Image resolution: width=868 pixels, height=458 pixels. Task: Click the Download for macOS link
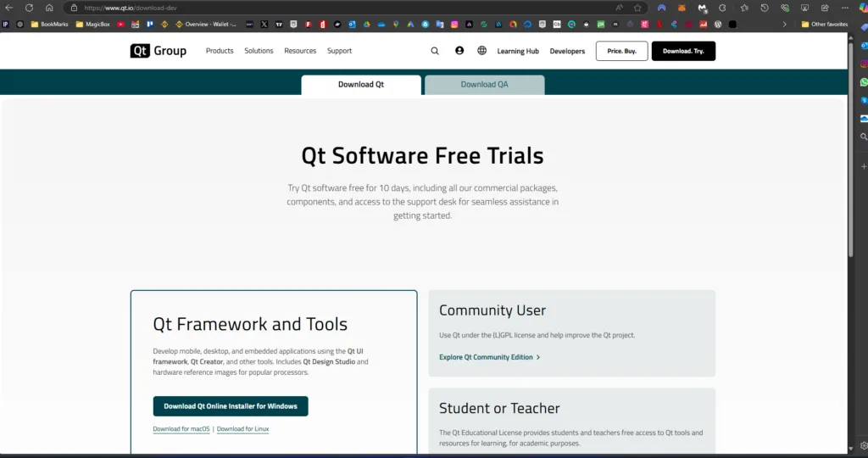[181, 428]
